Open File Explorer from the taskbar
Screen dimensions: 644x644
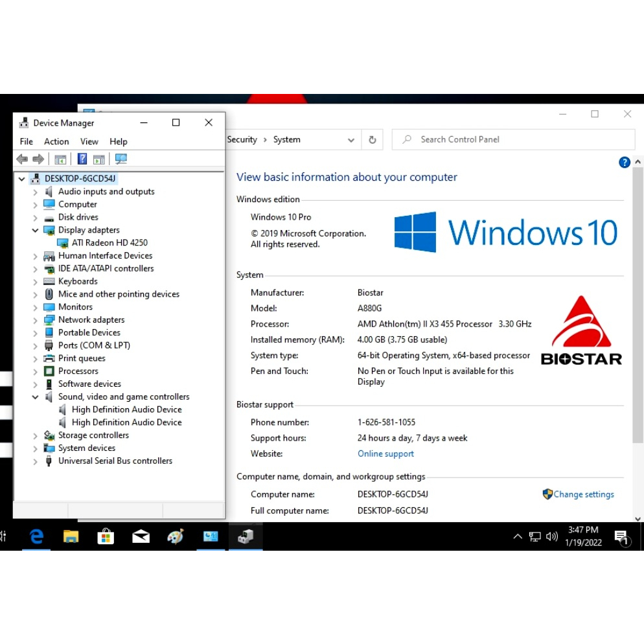coord(71,536)
